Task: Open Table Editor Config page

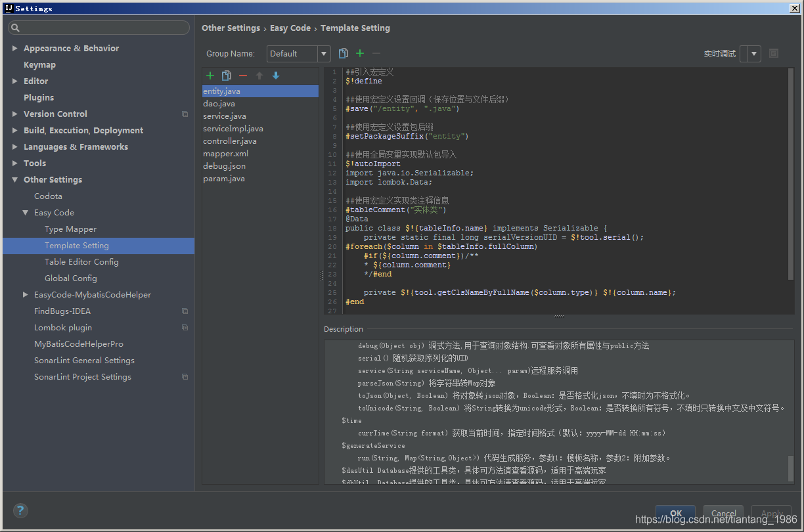Action: (81, 262)
